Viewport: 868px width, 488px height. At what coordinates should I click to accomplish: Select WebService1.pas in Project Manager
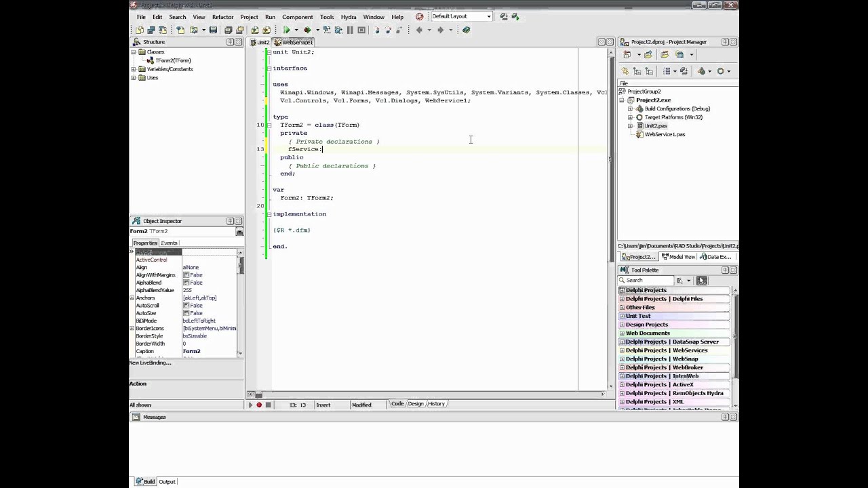click(665, 134)
